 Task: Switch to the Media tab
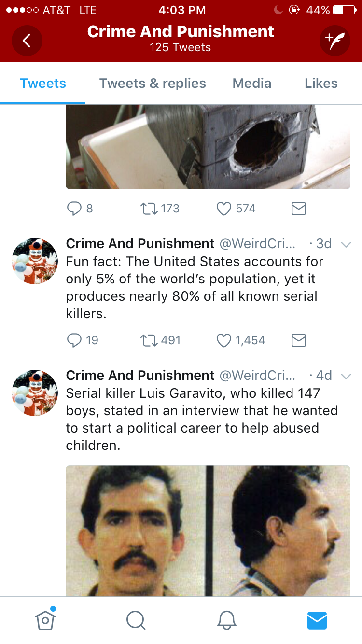(x=251, y=84)
